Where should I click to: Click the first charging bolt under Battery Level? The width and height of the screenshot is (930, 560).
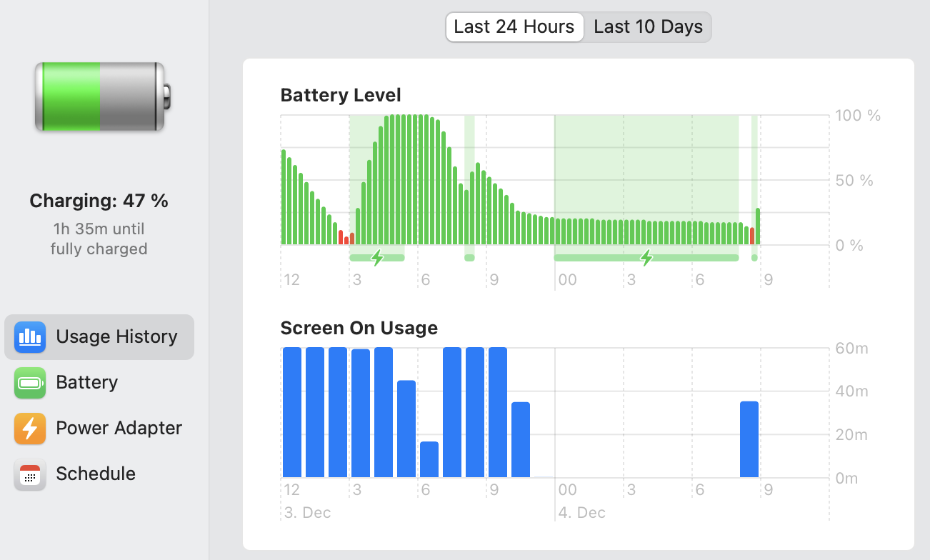coord(377,258)
